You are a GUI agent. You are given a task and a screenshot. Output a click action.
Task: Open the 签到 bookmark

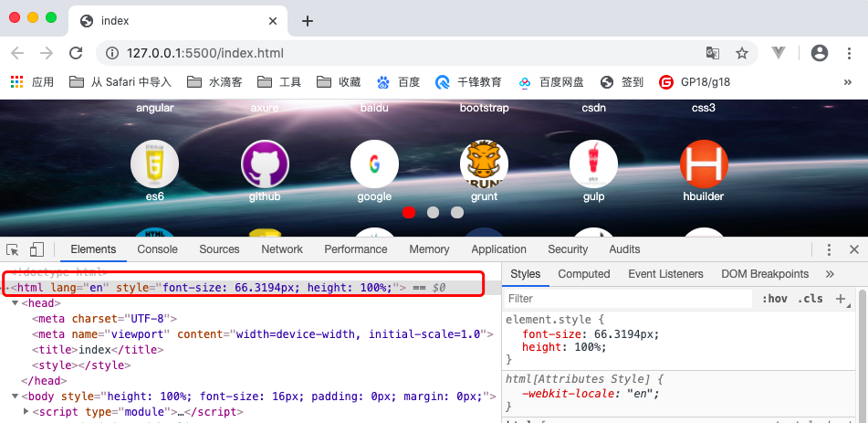tap(622, 82)
